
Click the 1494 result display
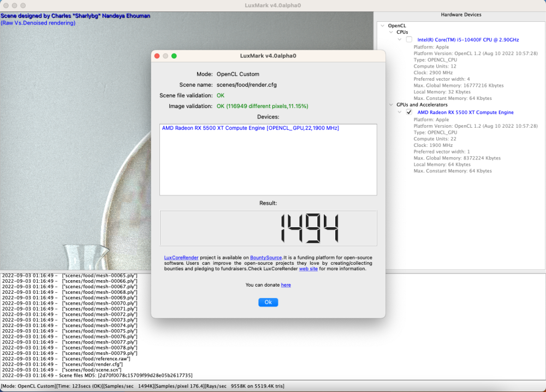pyautogui.click(x=268, y=228)
